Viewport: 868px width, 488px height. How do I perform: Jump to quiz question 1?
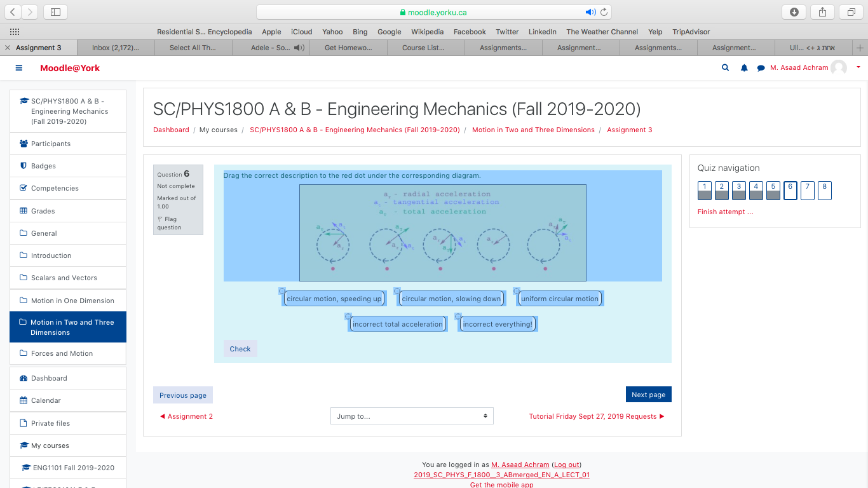point(705,191)
